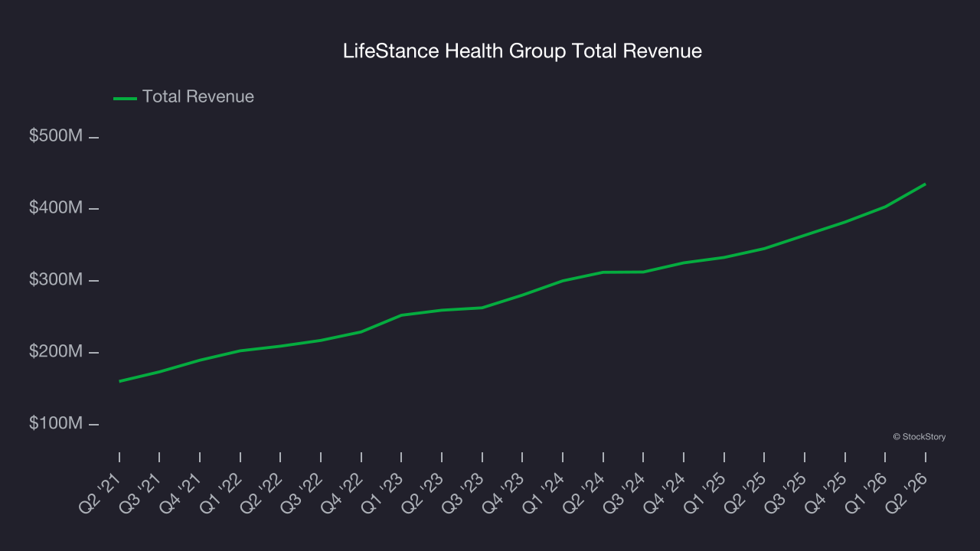Choose the Q1 '24 axis label
980x551 pixels.
pos(544,492)
